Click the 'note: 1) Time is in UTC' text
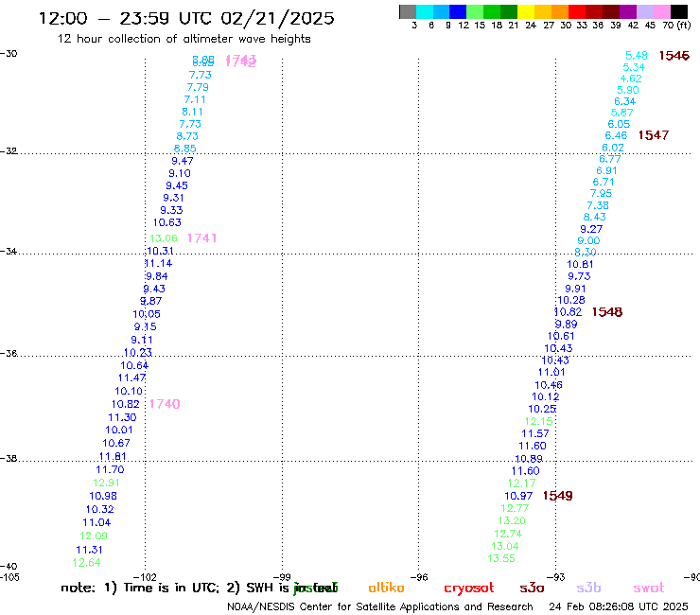This screenshot has width=700, height=615. tap(140, 588)
